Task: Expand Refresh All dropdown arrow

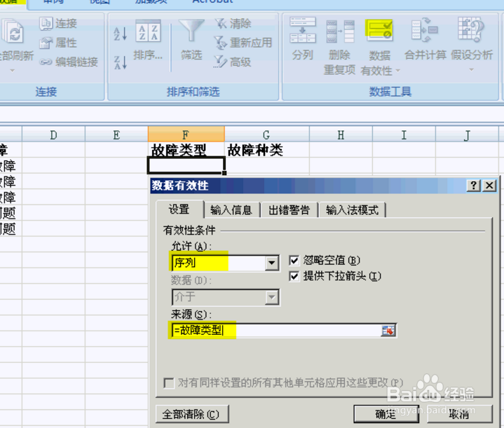Action: [12, 70]
